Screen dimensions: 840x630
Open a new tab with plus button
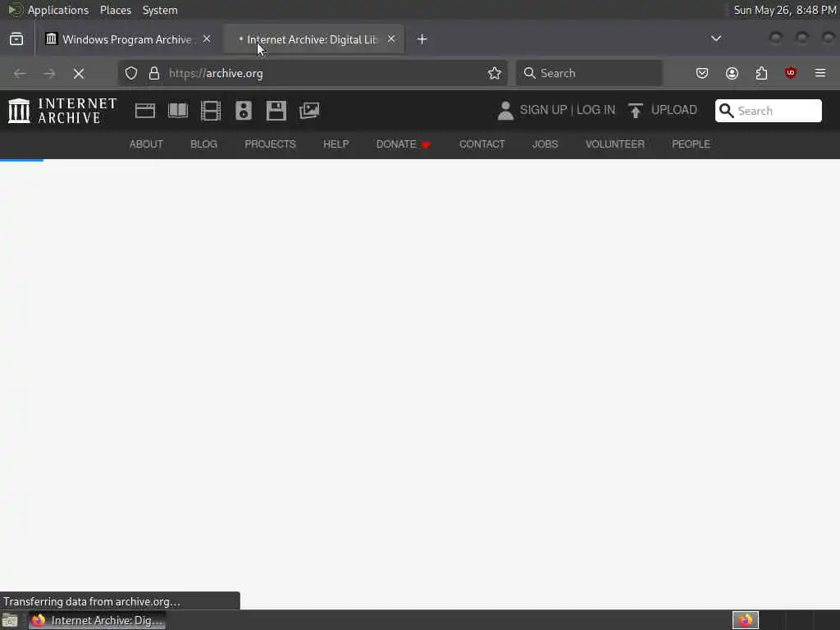(422, 39)
